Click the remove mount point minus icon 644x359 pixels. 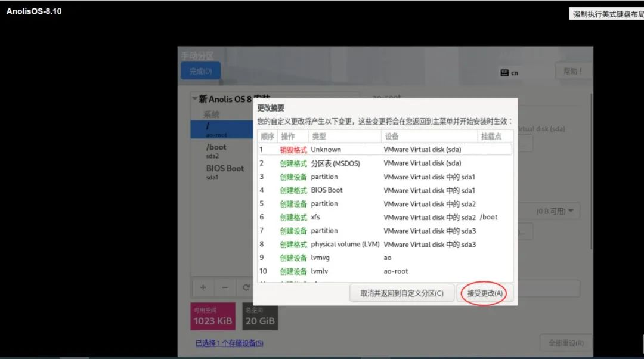(x=225, y=287)
